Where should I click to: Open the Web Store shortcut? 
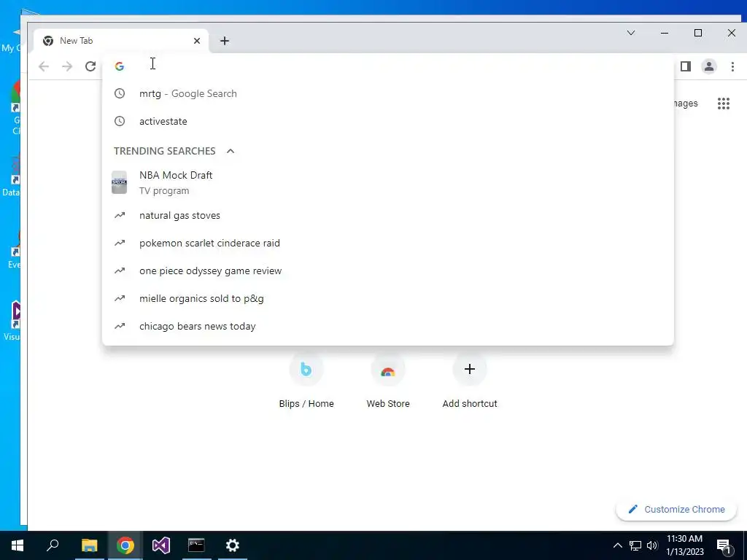coord(388,381)
